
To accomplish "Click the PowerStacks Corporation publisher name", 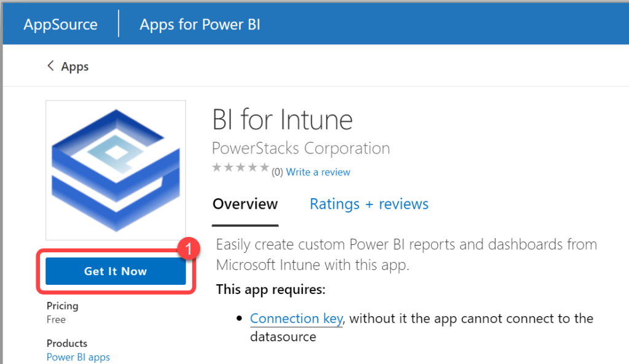I will pos(300,149).
